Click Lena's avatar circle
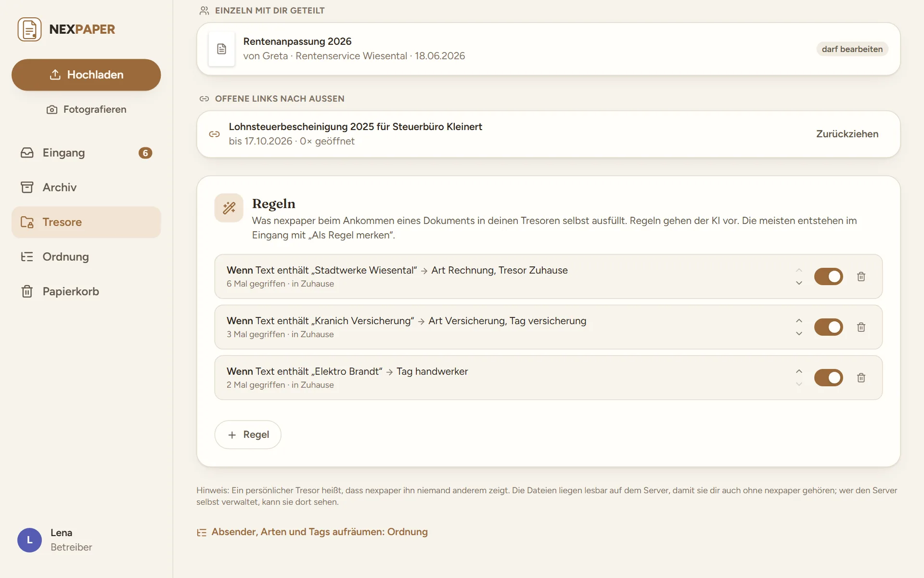The height and width of the screenshot is (578, 924). coord(29,540)
